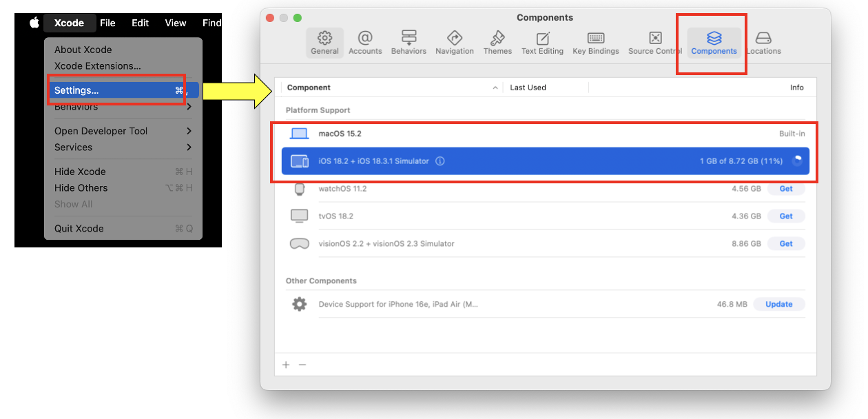Open the Accounts settings pane
The height and width of the screenshot is (419, 868).
point(365,43)
